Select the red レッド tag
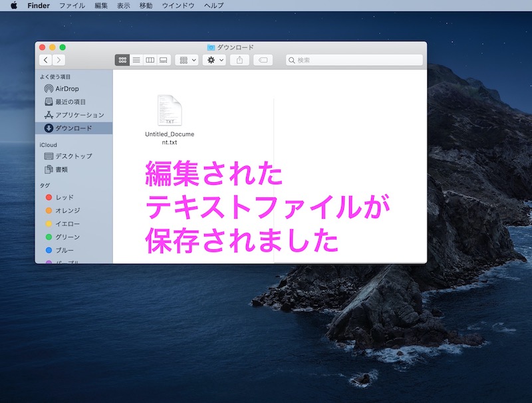The width and height of the screenshot is (532, 403). [x=64, y=198]
